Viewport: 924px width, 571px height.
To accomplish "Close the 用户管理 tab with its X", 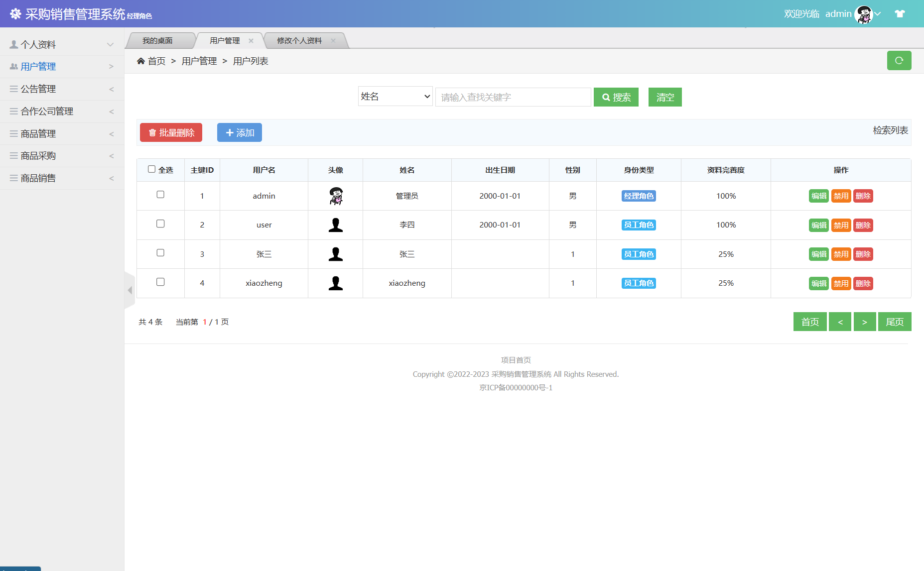I will coord(251,41).
